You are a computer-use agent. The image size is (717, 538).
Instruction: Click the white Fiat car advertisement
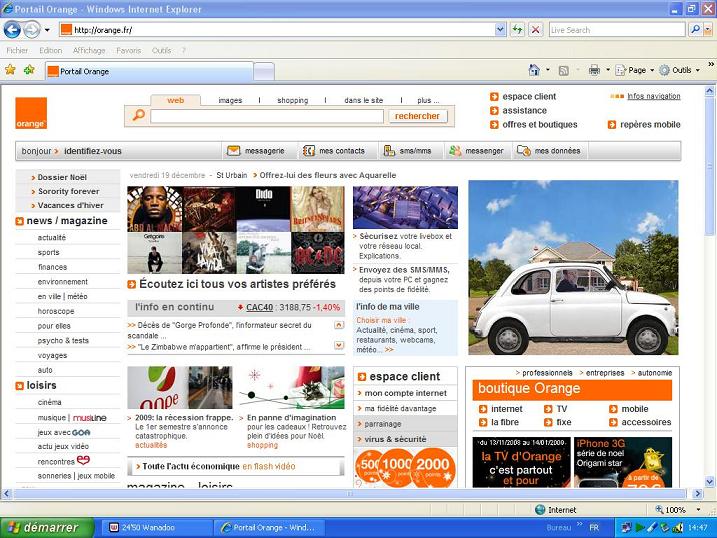(573, 267)
